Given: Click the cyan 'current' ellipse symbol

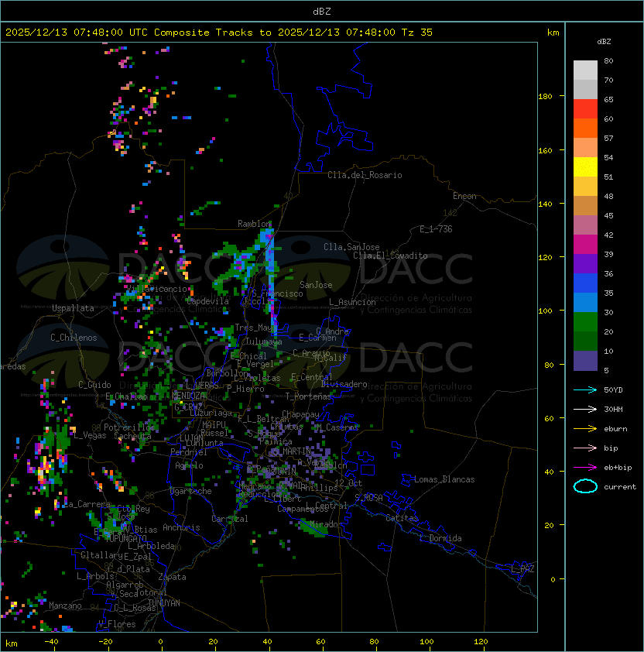Looking at the screenshot, I should [x=585, y=486].
